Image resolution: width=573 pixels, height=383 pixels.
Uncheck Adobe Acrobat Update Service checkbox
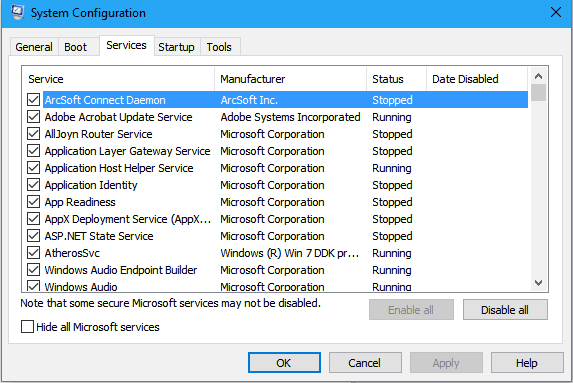click(x=33, y=117)
